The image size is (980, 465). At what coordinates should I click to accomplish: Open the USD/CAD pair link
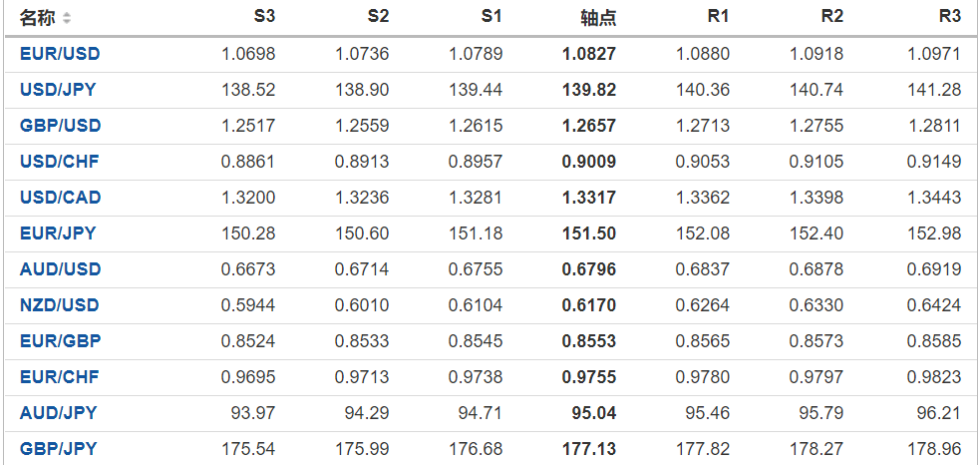pos(60,198)
